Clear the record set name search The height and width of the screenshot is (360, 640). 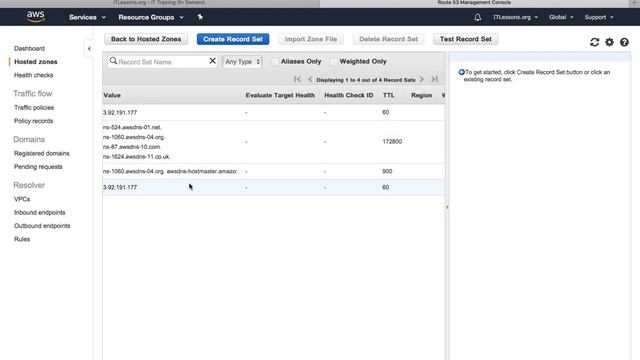(x=212, y=61)
